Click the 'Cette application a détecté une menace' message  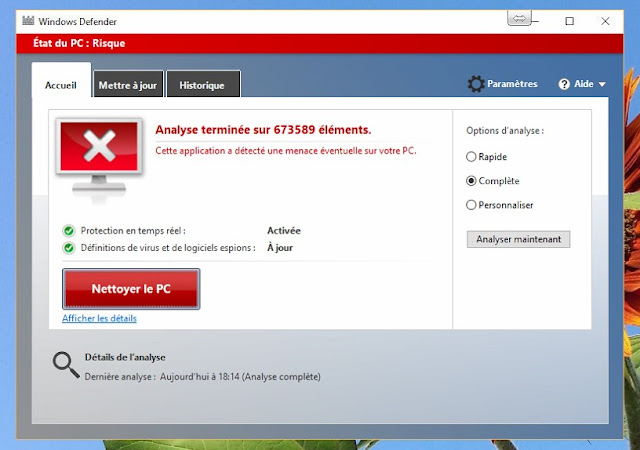point(286,151)
